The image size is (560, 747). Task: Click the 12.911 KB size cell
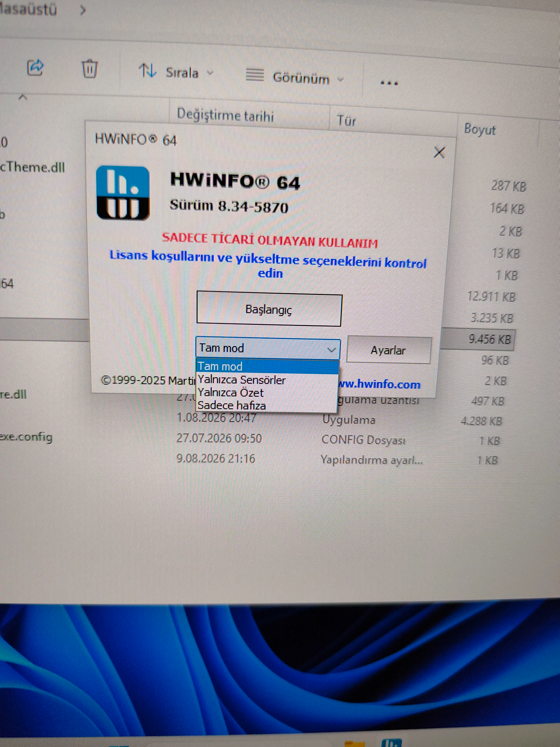[491, 297]
